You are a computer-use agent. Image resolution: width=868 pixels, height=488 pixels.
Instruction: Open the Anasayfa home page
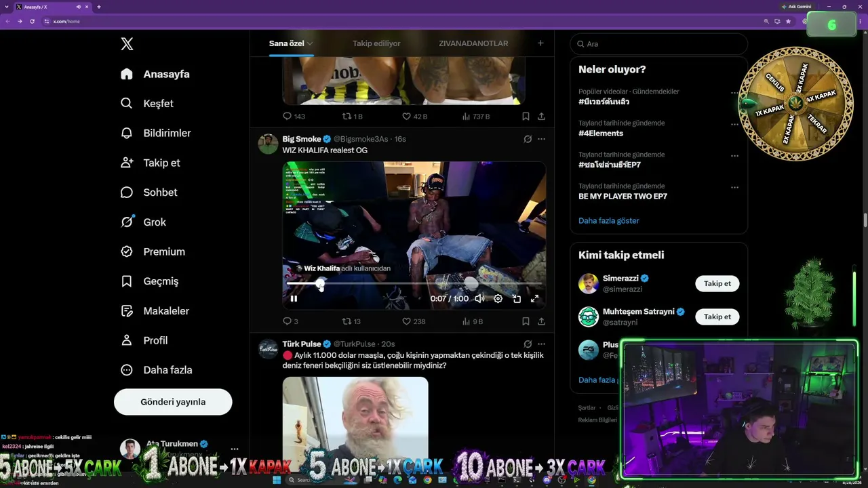[155, 74]
